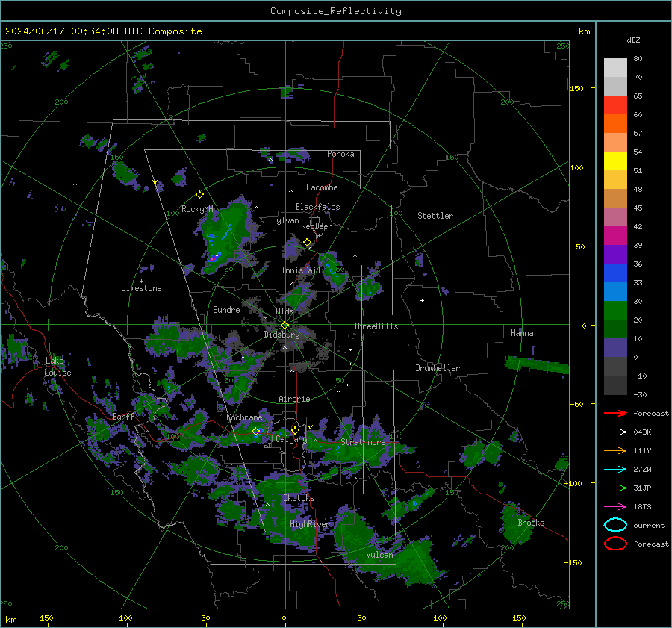This screenshot has width=672, height=628.
Task: Click the Innisfail city label
Action: tap(301, 270)
